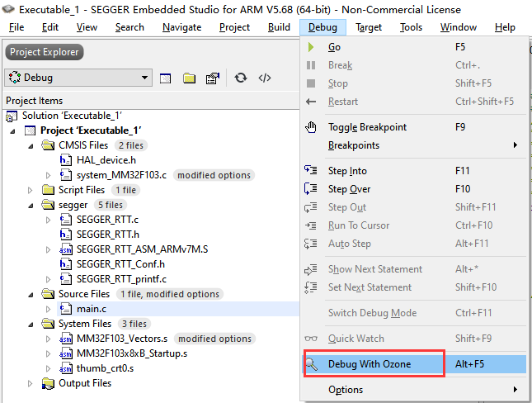Click the Step Over icon

click(x=311, y=188)
